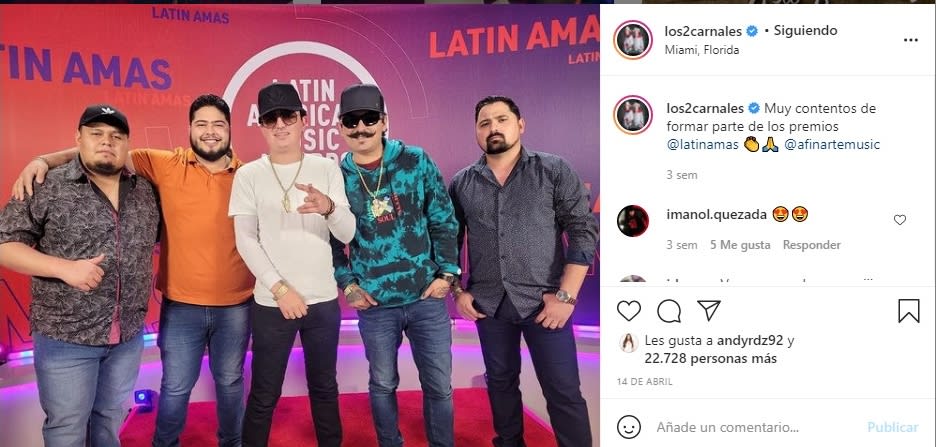Toggle the Siguiendo follow status
This screenshot has height=447, width=936.
(805, 30)
